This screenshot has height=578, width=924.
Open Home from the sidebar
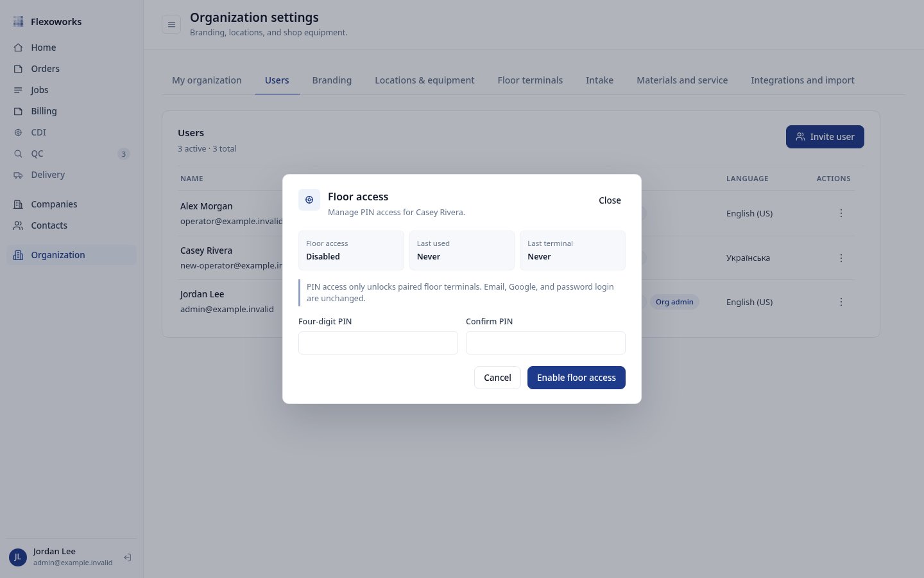coord(71,48)
